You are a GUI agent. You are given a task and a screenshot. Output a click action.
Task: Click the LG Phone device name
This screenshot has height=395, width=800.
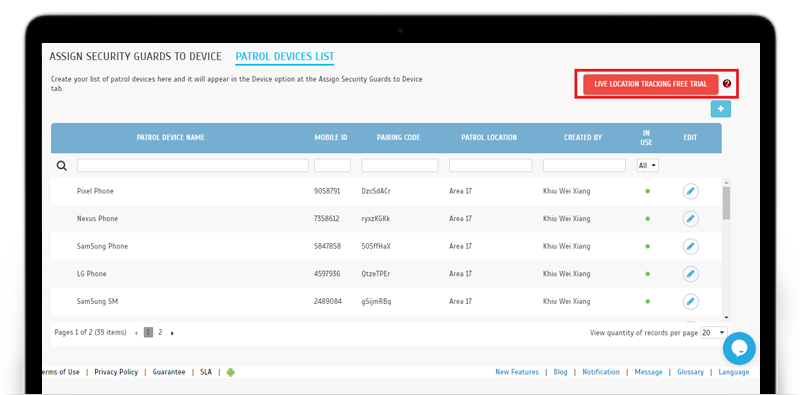point(92,274)
